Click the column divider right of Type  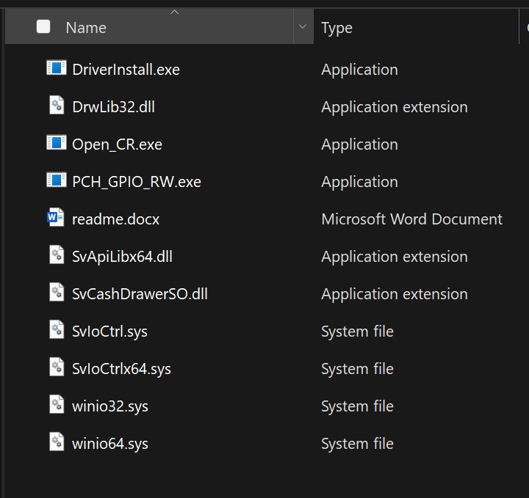tap(519, 27)
